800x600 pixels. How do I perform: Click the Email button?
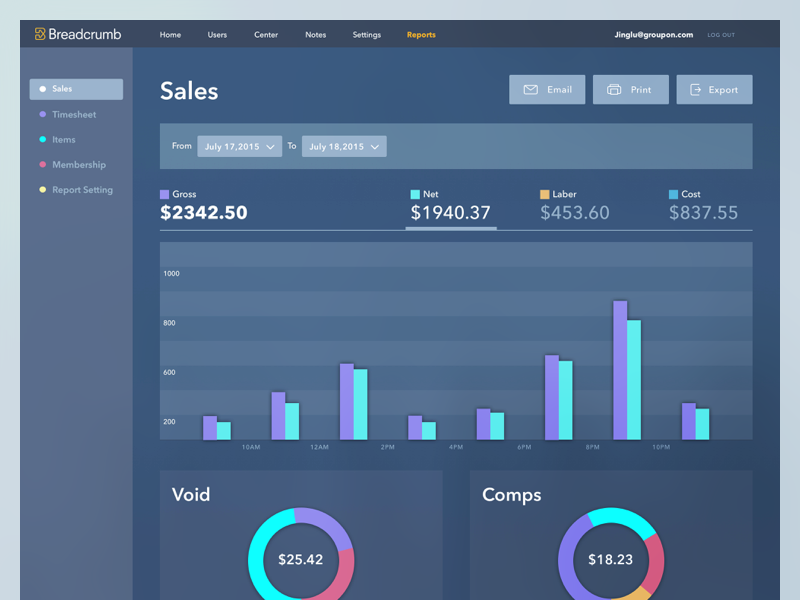pos(547,90)
